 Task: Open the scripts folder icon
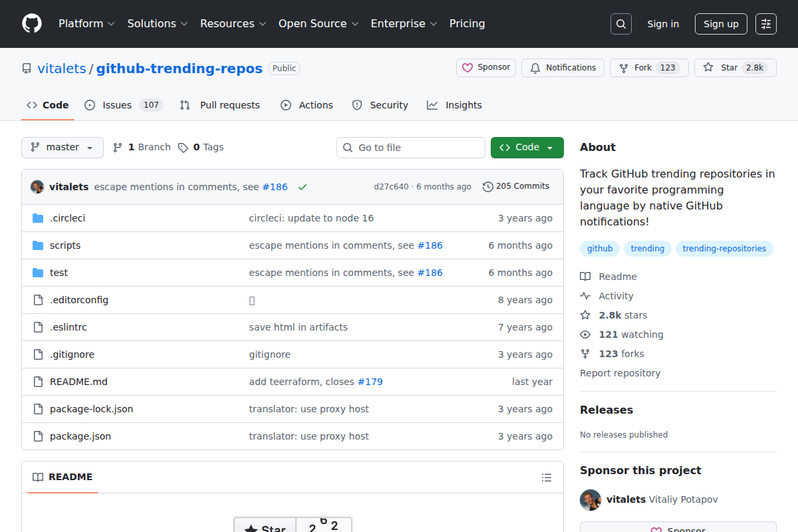(x=37, y=245)
